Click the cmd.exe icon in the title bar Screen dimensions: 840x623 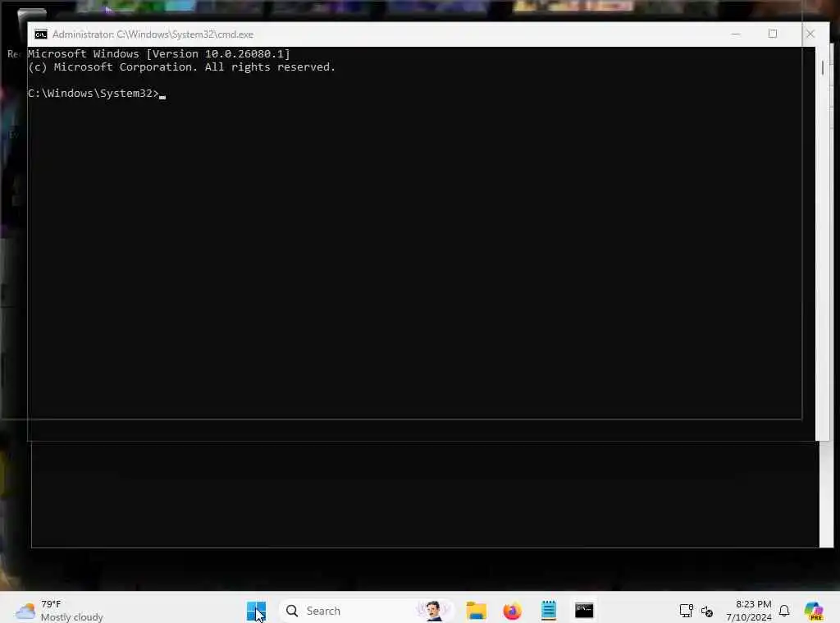41,34
